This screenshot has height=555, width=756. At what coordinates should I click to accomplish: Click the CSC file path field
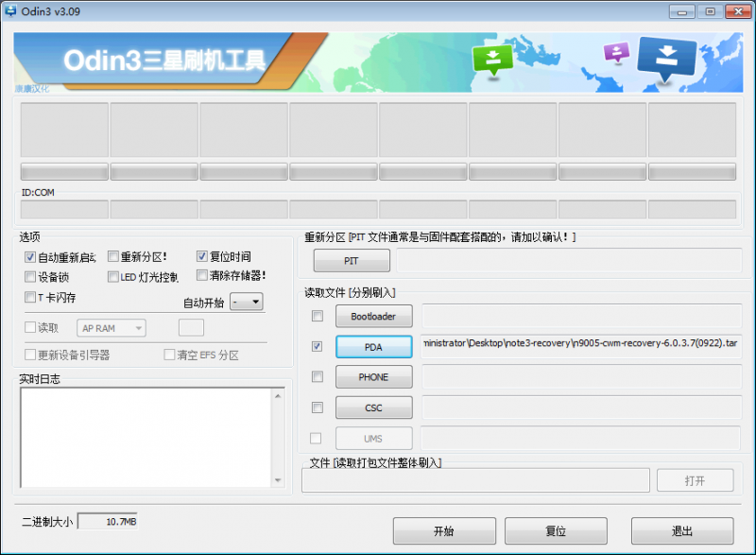tap(581, 408)
